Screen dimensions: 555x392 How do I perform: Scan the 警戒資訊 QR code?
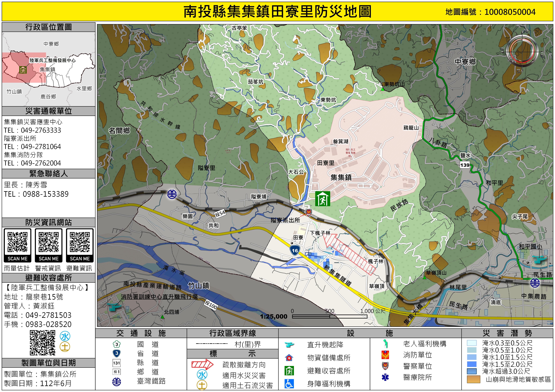[49, 242]
